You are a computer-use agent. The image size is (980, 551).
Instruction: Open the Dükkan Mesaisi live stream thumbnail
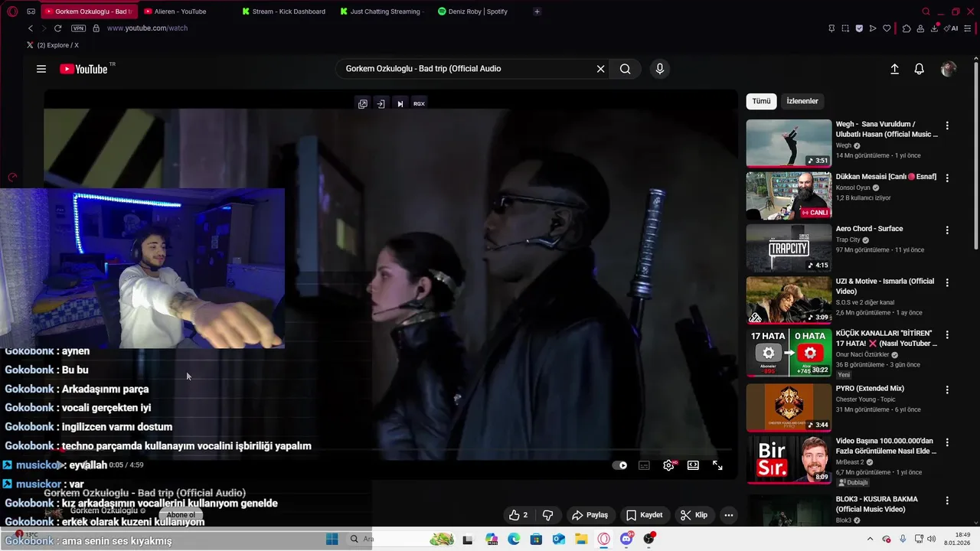point(789,195)
